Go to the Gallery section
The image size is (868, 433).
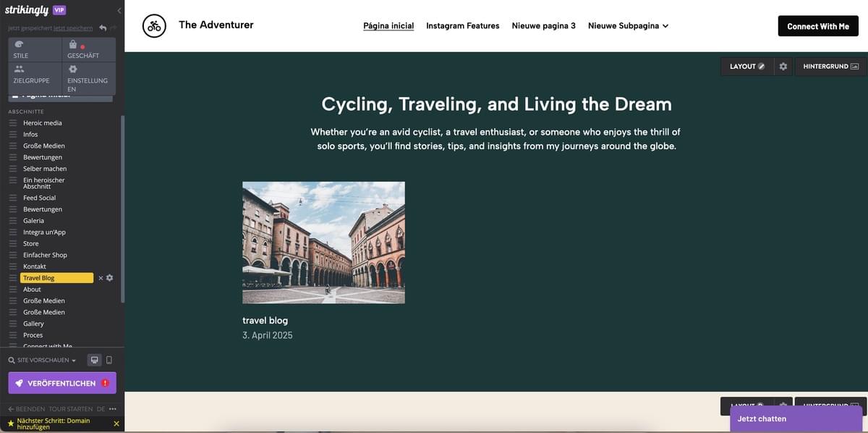pos(33,324)
